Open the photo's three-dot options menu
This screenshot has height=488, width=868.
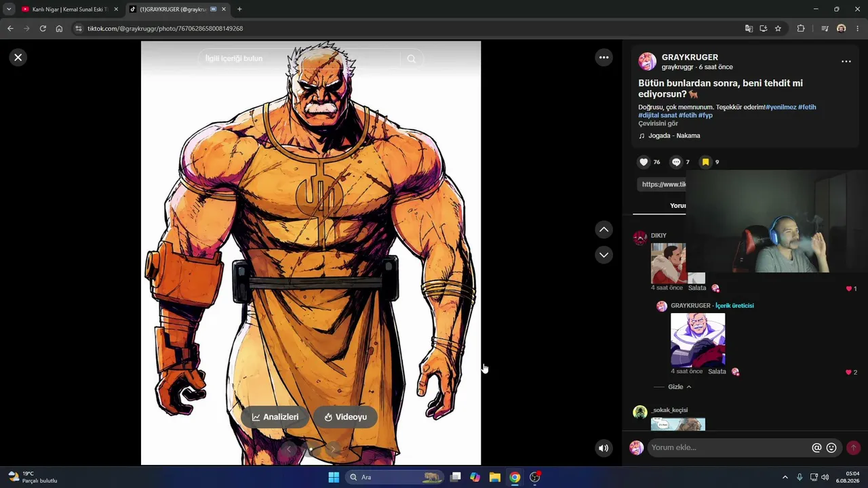(x=604, y=58)
